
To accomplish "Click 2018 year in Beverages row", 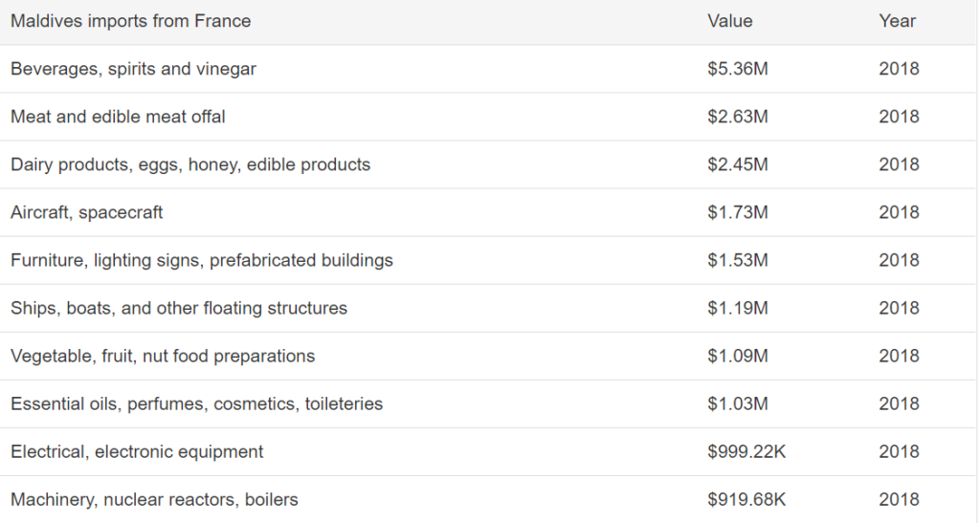I will 899,69.
